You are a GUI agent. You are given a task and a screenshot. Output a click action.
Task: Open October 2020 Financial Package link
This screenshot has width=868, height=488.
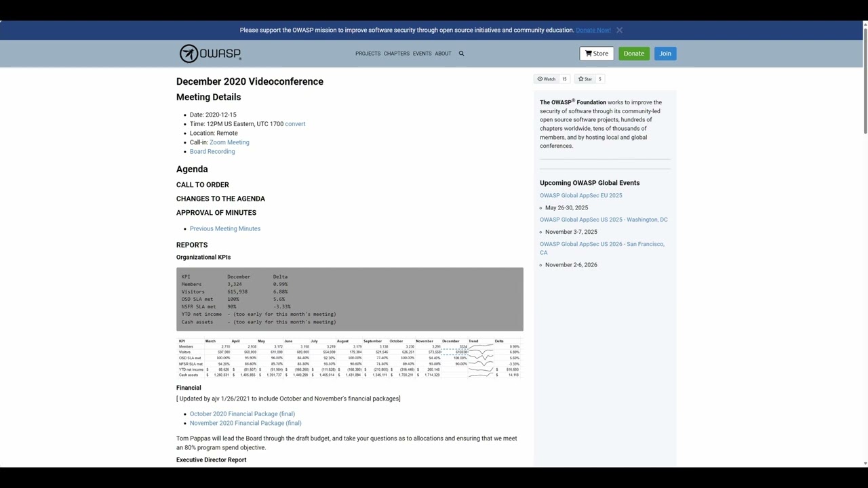(242, 413)
